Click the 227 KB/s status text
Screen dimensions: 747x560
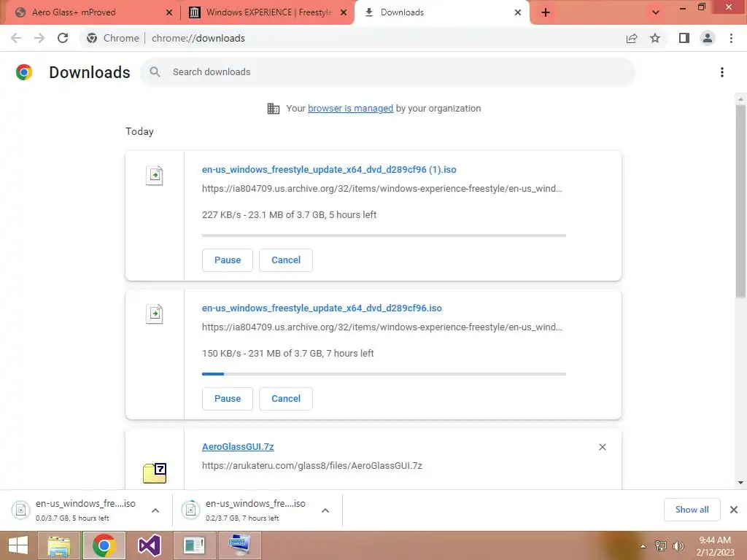coord(289,215)
